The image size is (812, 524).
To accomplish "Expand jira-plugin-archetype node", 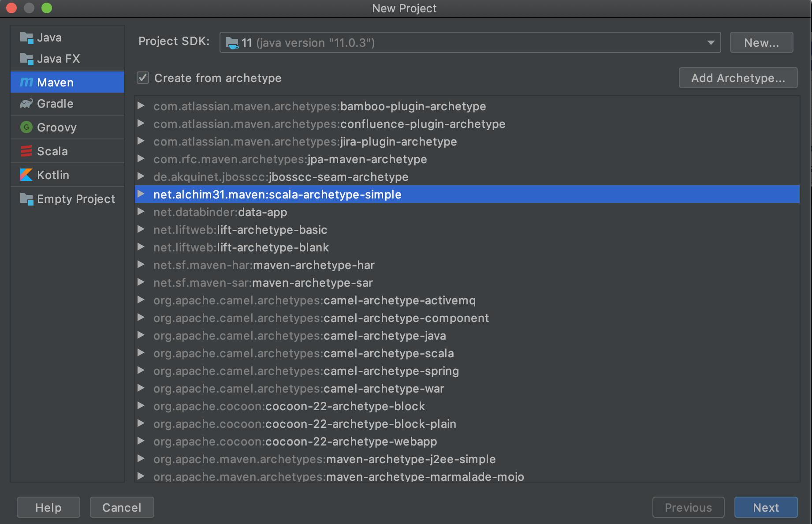I will coord(141,141).
